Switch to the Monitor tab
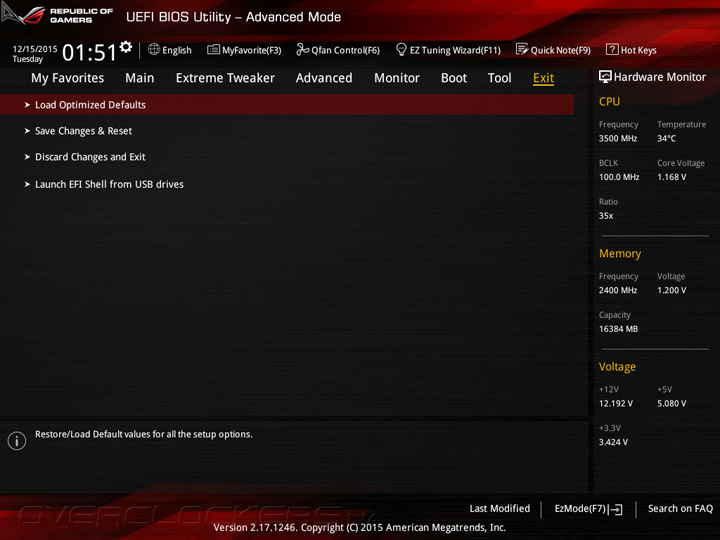This screenshot has width=720, height=540. coord(397,78)
